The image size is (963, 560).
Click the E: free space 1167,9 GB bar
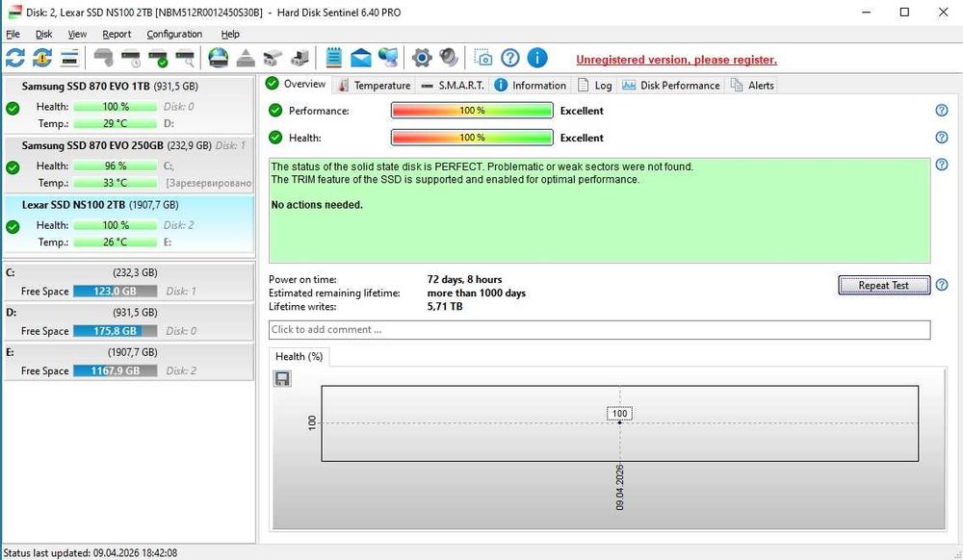point(115,371)
